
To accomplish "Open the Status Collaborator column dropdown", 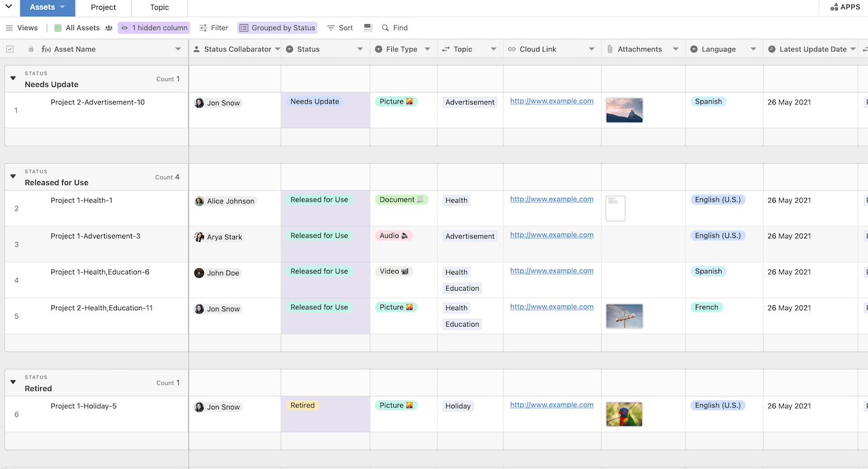I will coord(277,49).
